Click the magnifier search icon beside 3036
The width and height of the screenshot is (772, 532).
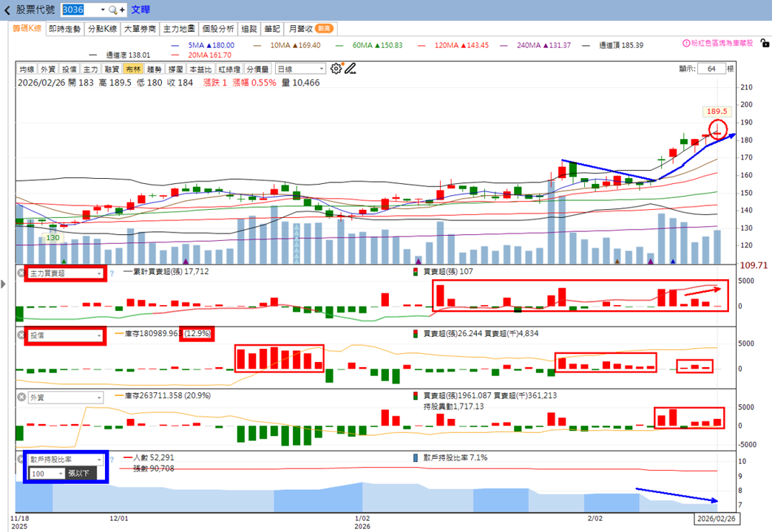tap(112, 10)
